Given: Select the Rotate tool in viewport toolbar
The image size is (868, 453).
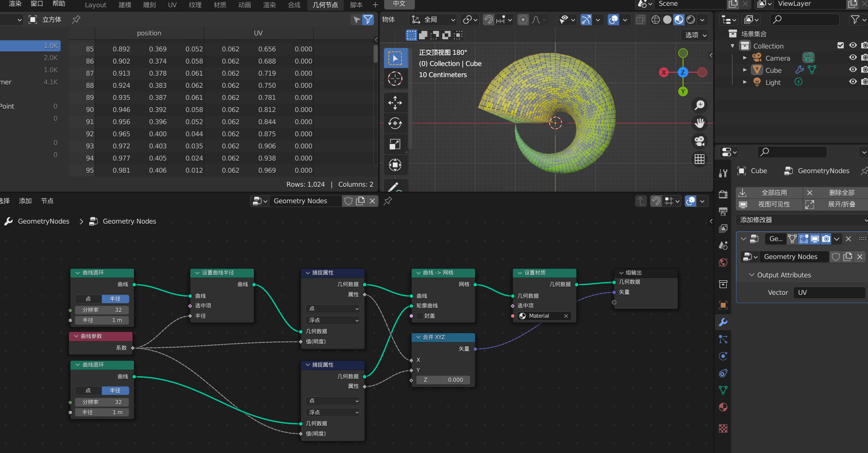Looking at the screenshot, I should click(395, 123).
